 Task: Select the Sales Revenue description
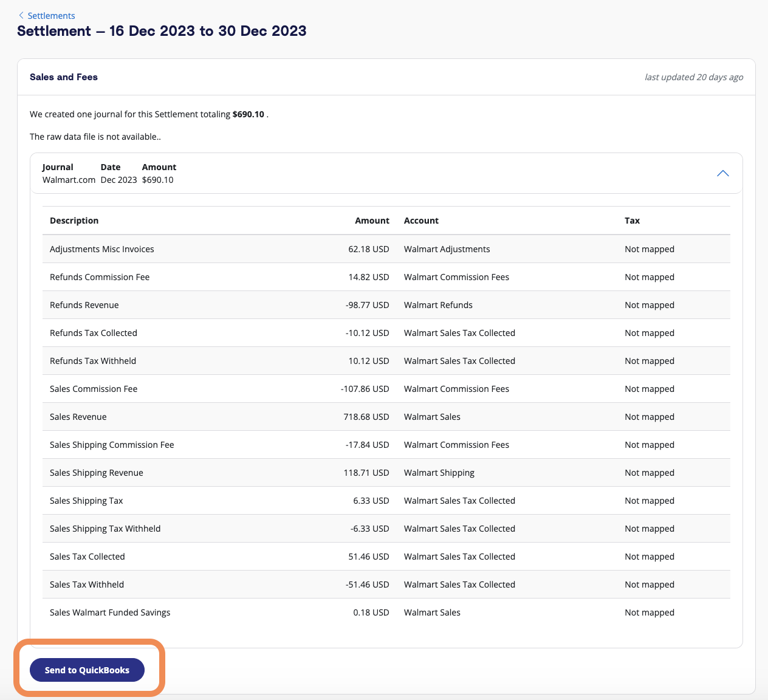pos(78,417)
